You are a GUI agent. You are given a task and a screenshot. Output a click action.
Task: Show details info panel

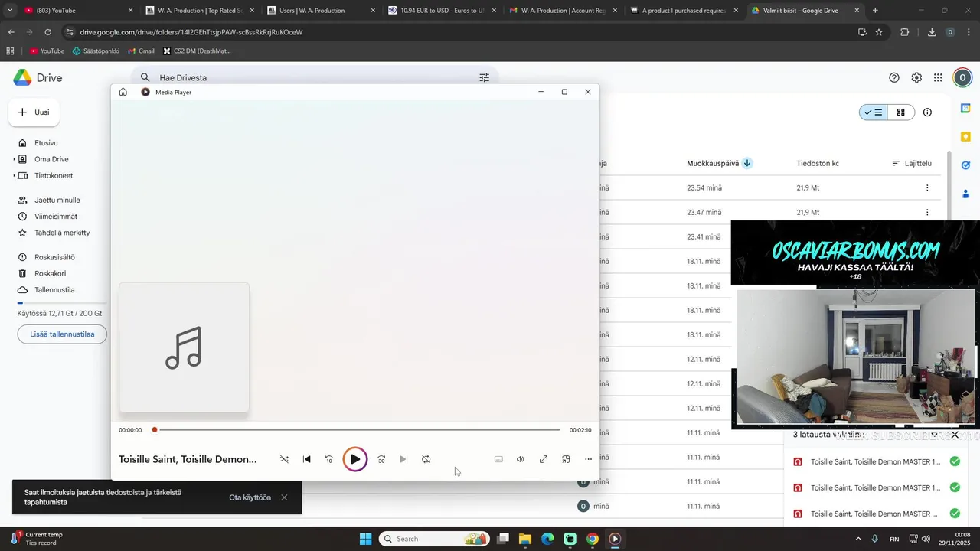tap(927, 112)
